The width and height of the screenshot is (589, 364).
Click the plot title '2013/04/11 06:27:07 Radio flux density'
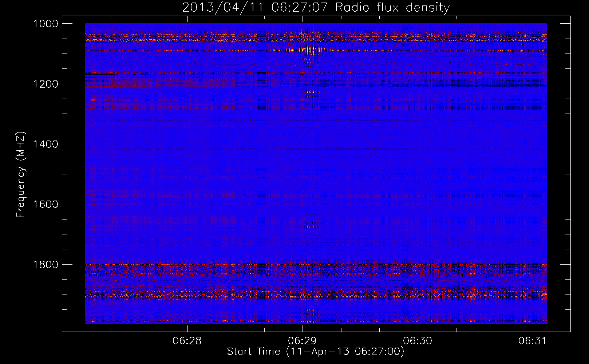pyautogui.click(x=316, y=7)
